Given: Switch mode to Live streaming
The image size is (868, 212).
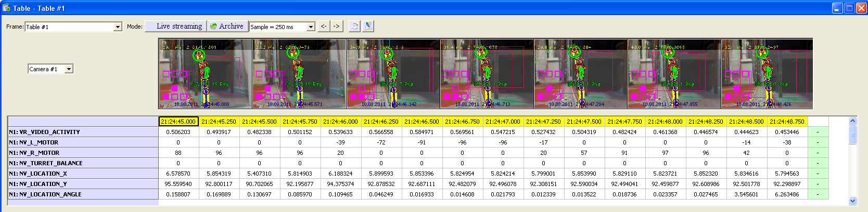Looking at the screenshot, I should pos(175,26).
